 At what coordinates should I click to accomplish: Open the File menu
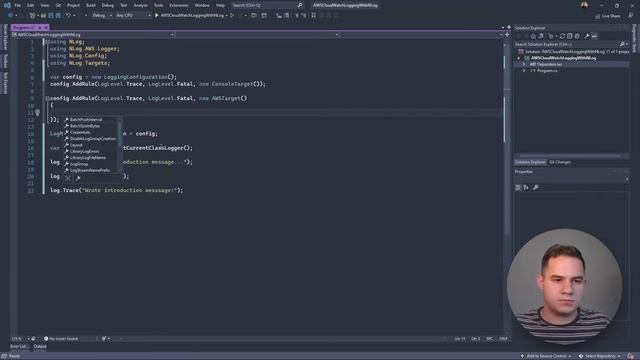[x=17, y=5]
